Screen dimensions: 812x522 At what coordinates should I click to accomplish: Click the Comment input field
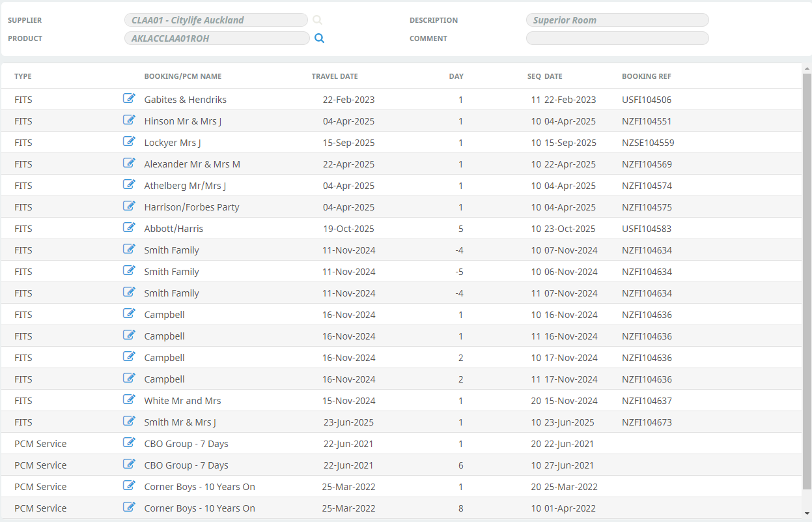click(x=617, y=38)
